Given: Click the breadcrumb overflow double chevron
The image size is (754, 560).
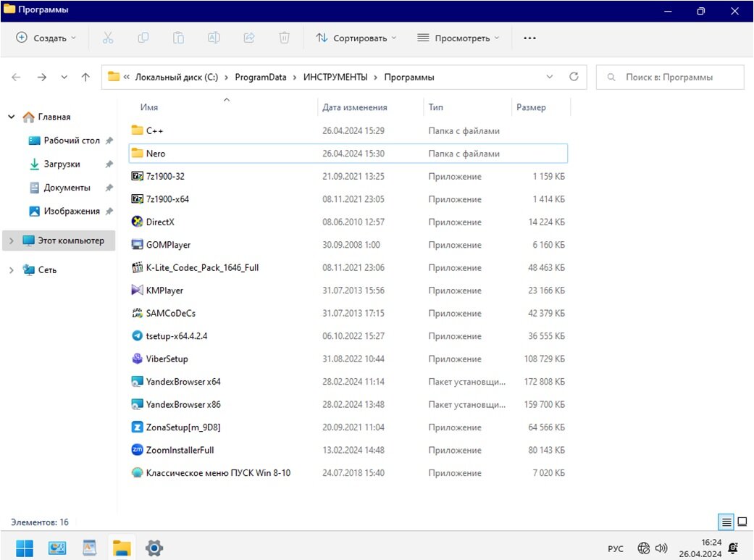Looking at the screenshot, I should tap(127, 77).
